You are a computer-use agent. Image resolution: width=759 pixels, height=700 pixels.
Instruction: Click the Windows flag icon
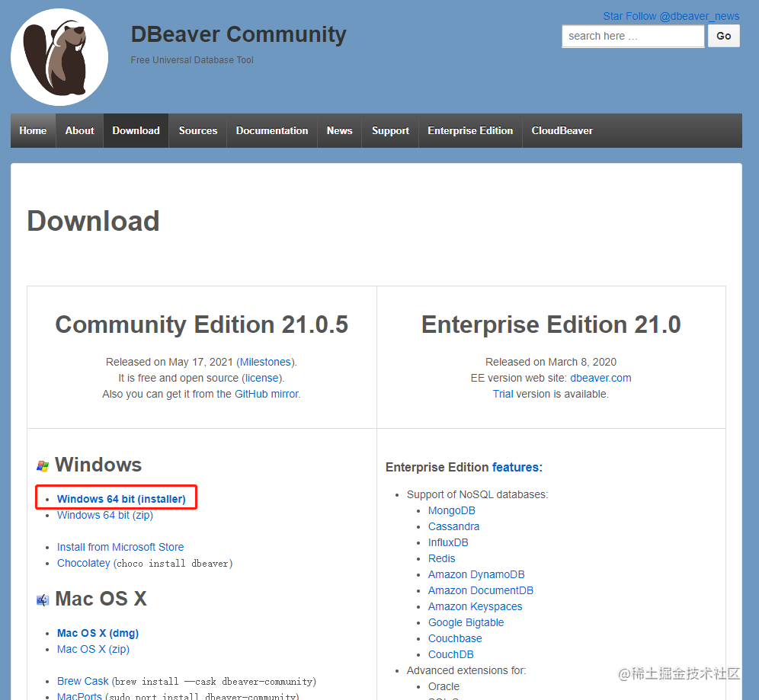[43, 466]
